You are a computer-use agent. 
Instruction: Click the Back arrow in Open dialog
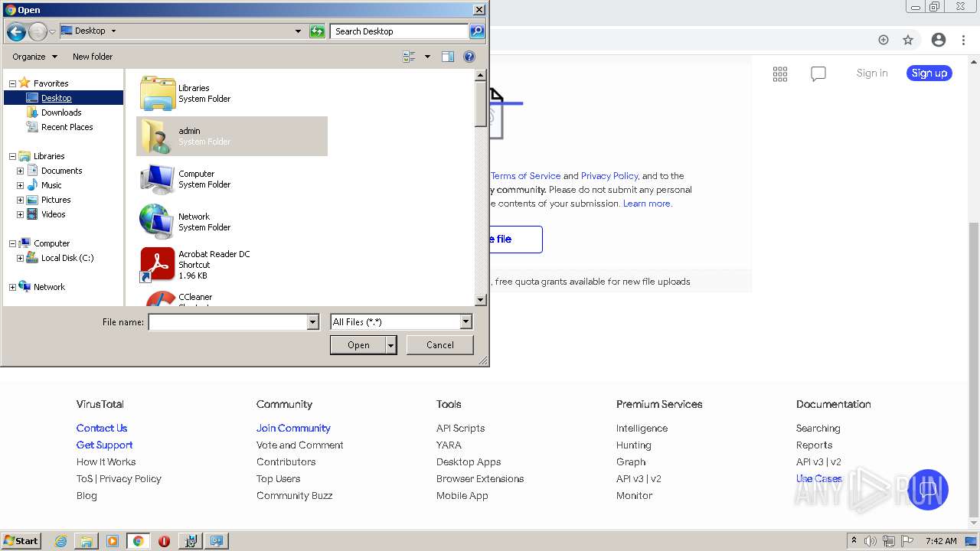point(16,31)
